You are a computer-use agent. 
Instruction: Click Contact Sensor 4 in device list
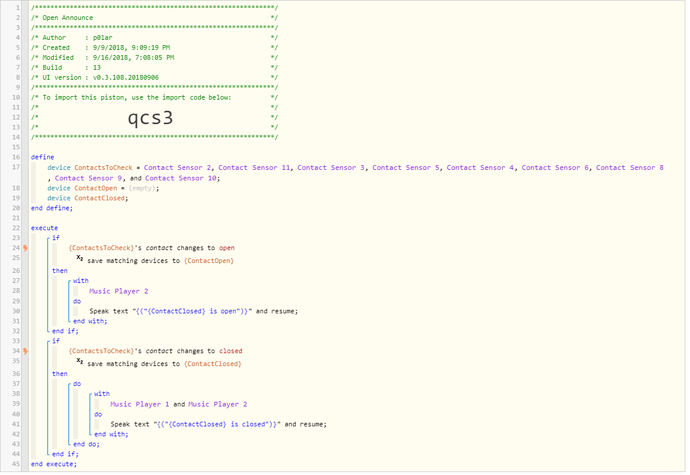pos(480,167)
